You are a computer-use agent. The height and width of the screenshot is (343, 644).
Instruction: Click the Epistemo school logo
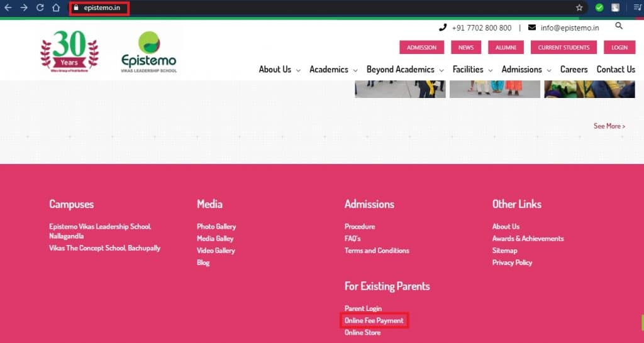click(148, 52)
